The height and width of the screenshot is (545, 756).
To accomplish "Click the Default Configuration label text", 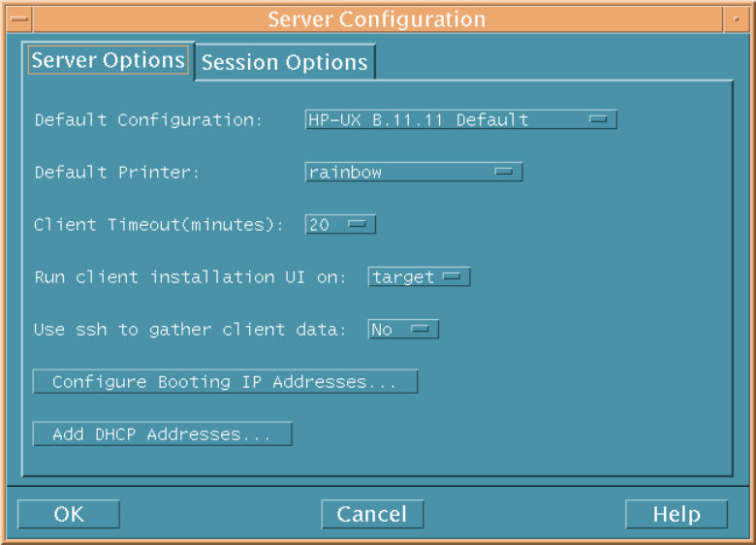I will [148, 120].
